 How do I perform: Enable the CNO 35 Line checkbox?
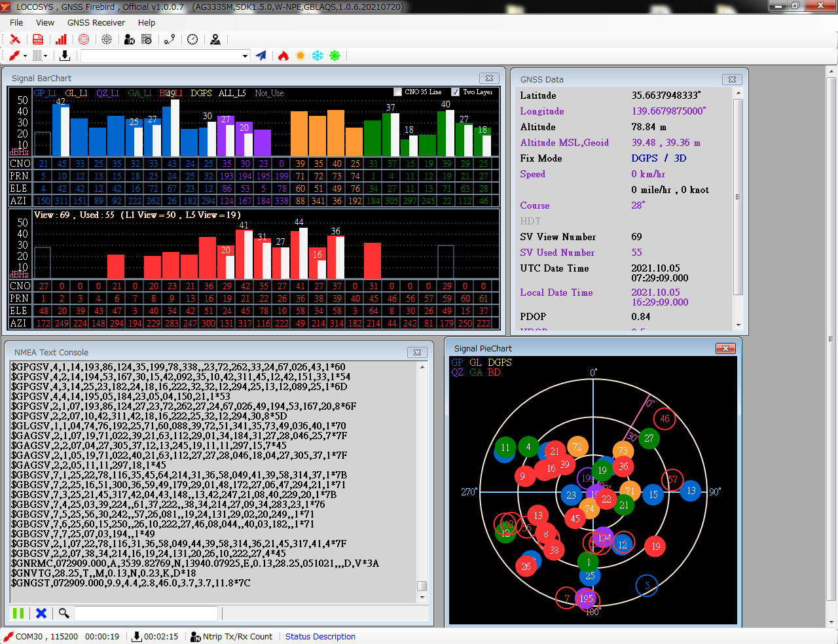(x=397, y=92)
